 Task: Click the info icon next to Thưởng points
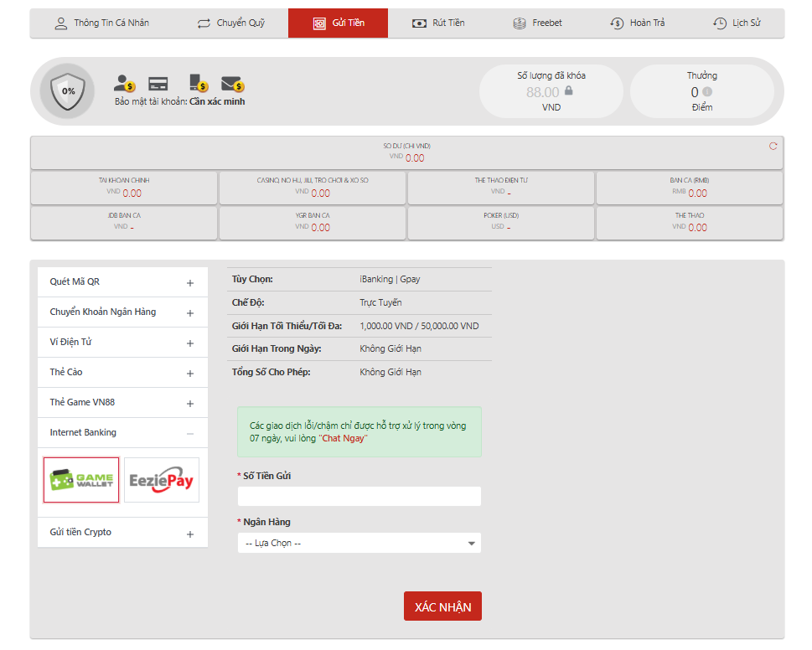tap(707, 91)
